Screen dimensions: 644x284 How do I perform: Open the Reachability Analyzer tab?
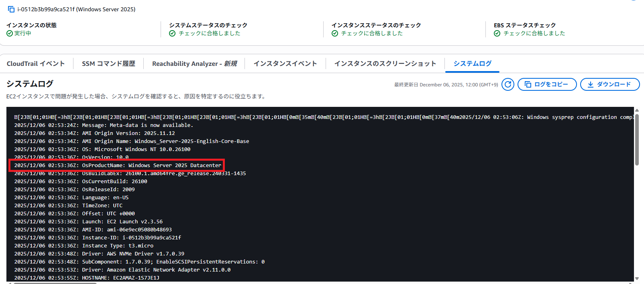coord(194,63)
